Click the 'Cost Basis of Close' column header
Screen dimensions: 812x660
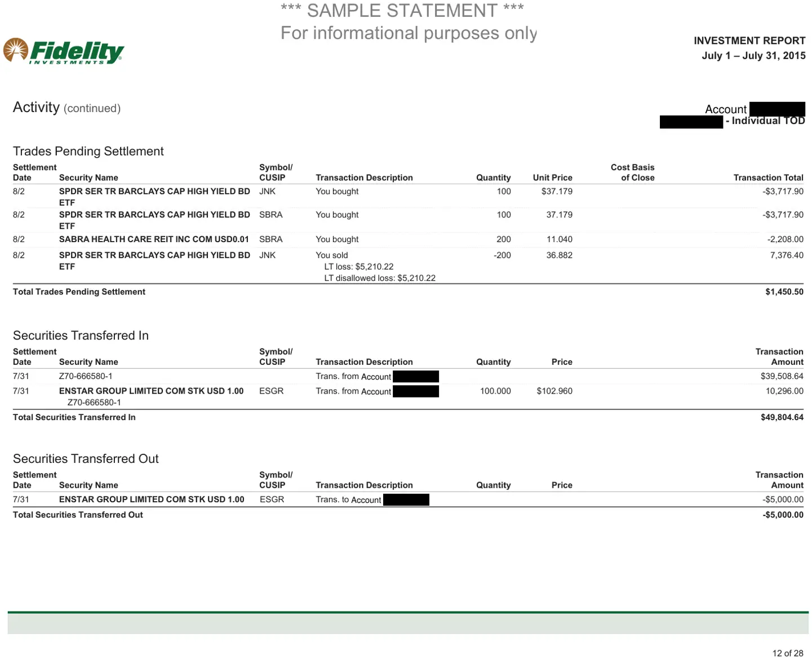[633, 172]
